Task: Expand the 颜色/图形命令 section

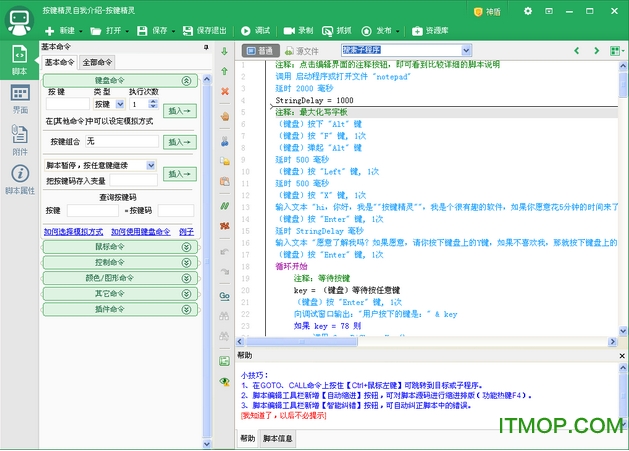Action: pyautogui.click(x=186, y=278)
